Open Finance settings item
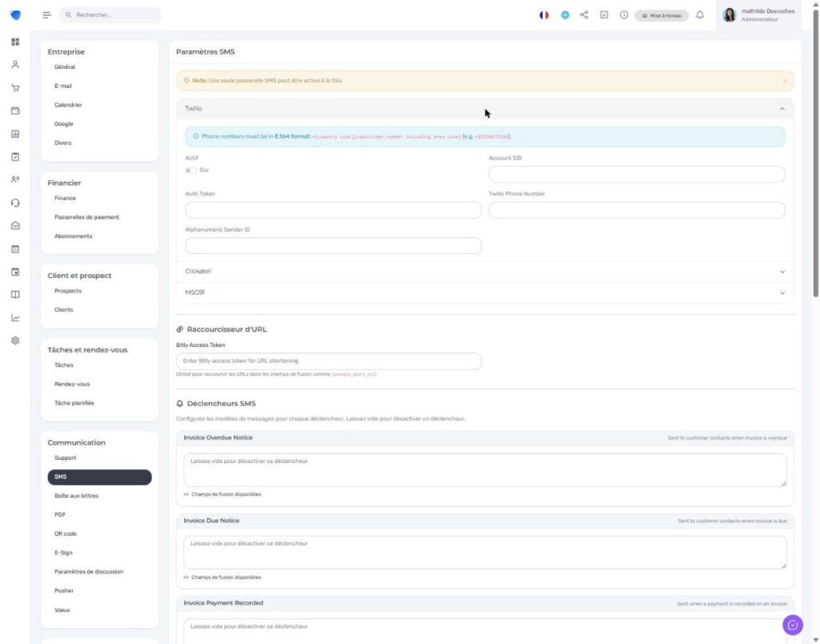Screen dimensions: 820x644 tap(65, 199)
